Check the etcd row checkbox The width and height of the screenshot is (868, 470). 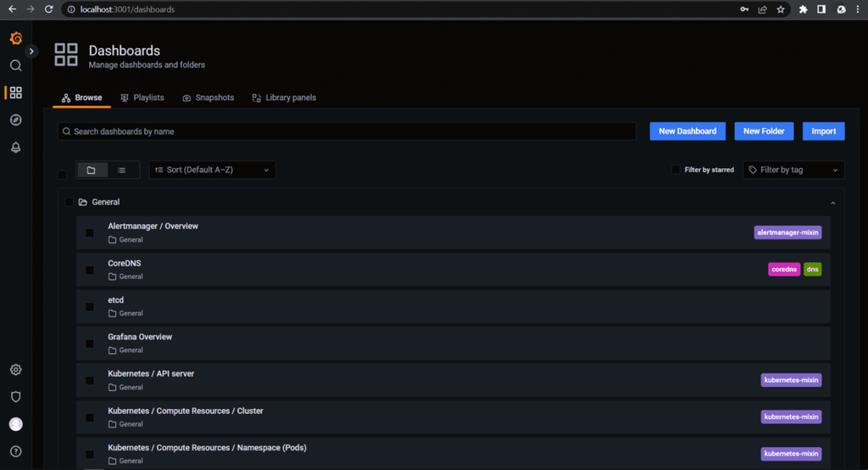coord(90,307)
